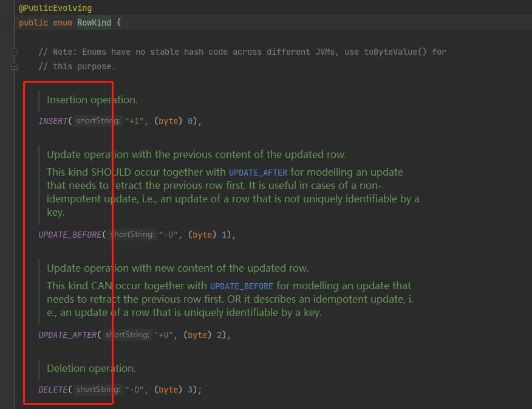
Task: Click the INSERT enum constant
Action: click(x=53, y=121)
